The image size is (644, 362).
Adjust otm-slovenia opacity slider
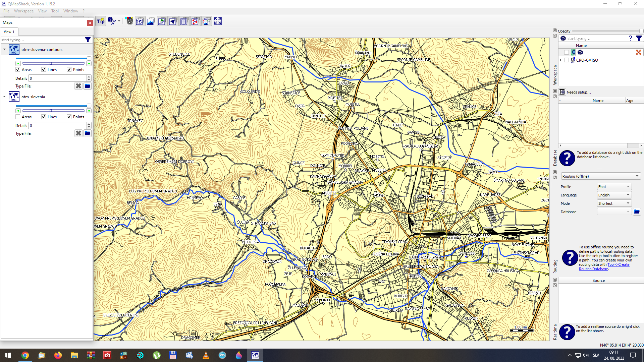tap(53, 106)
